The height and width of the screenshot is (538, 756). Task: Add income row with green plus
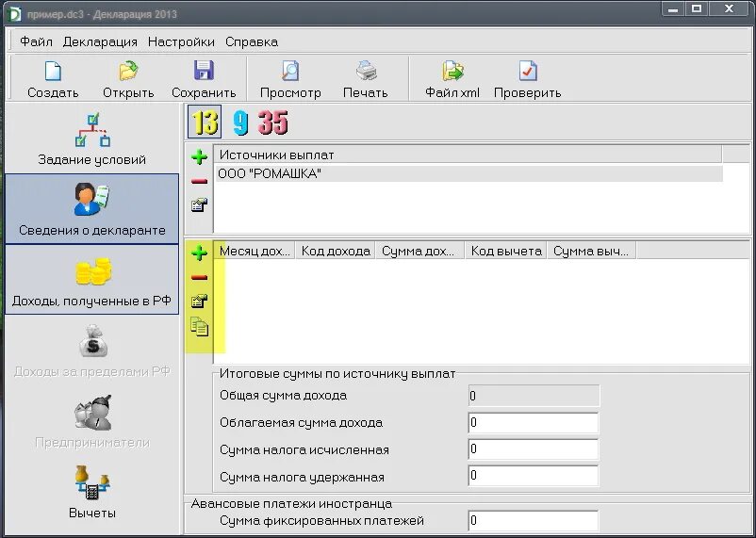199,253
